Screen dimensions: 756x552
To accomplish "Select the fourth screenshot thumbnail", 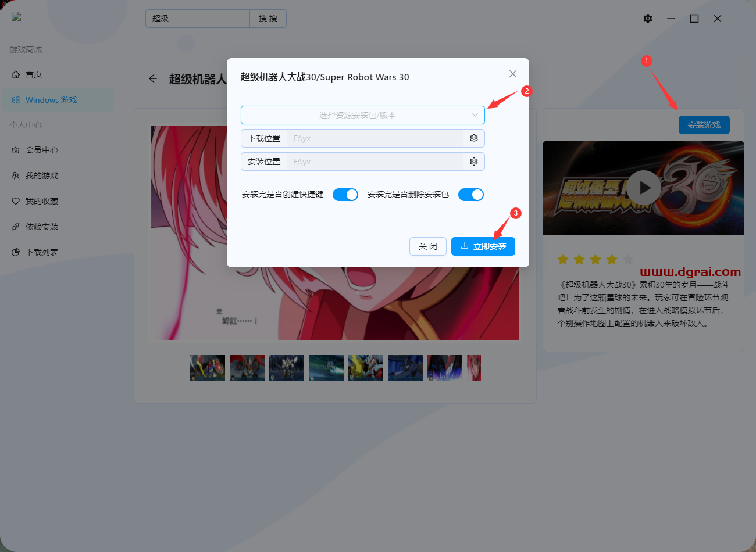I will (x=326, y=368).
